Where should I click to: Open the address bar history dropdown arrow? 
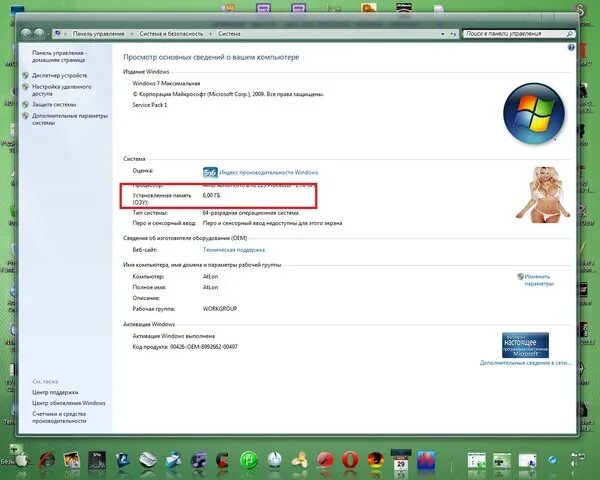[443, 34]
